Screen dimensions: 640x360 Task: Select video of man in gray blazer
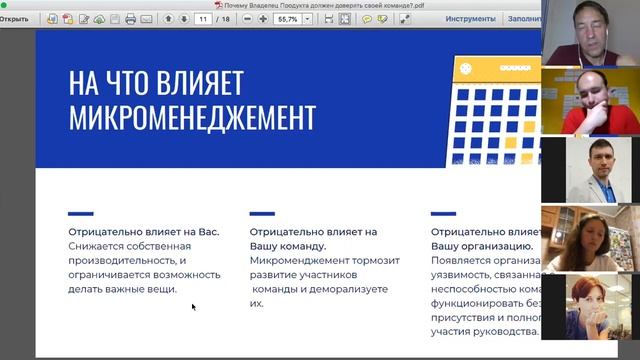[590, 170]
